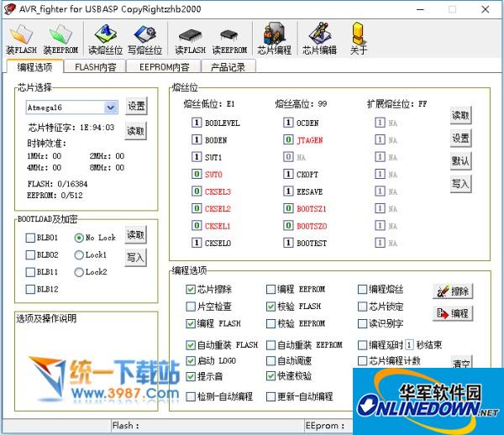Click 读取 button in BOOTLOAD section
The height and width of the screenshot is (435, 504).
(135, 234)
